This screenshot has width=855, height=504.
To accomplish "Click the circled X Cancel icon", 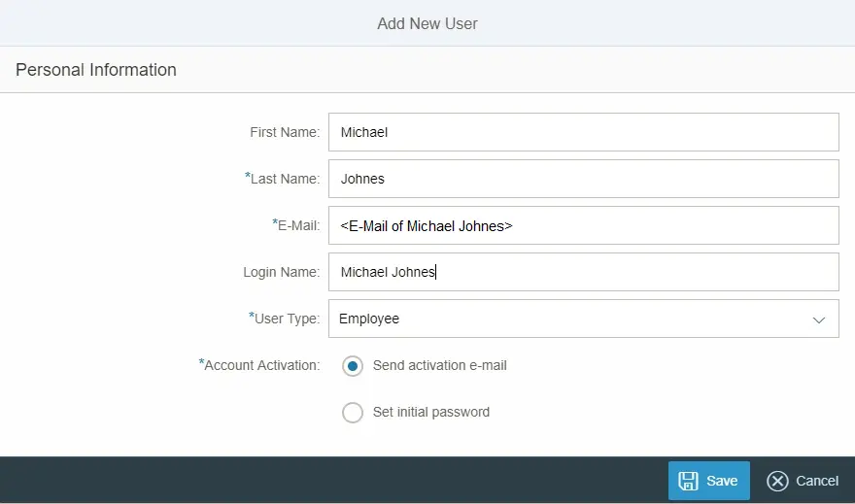I will coord(777,481).
